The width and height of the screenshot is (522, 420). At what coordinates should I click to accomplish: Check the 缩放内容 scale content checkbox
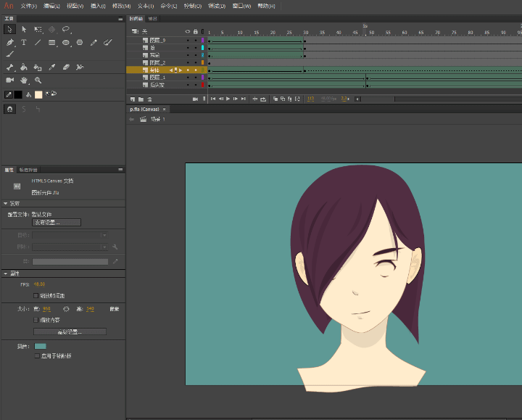tap(36, 320)
